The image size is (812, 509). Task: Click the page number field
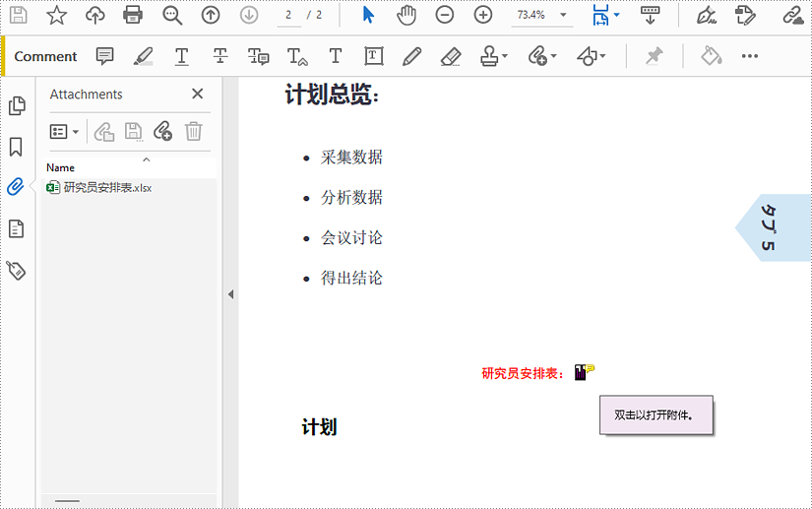[289, 15]
